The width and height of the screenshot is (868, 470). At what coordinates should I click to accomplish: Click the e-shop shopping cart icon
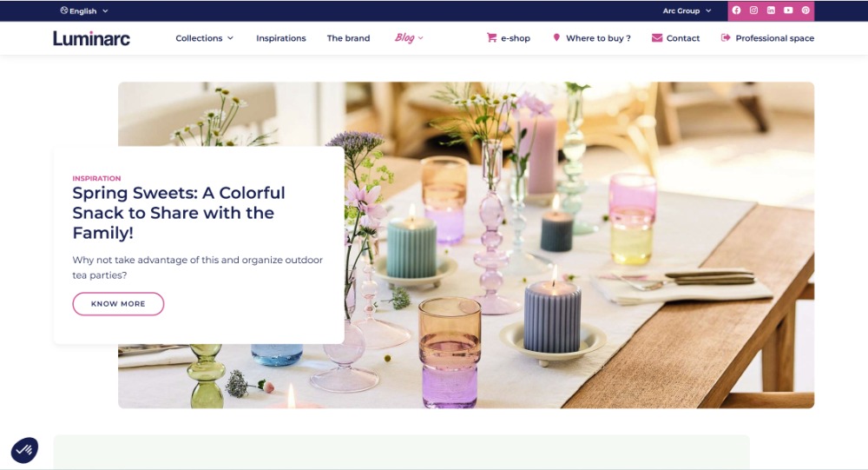[491, 37]
